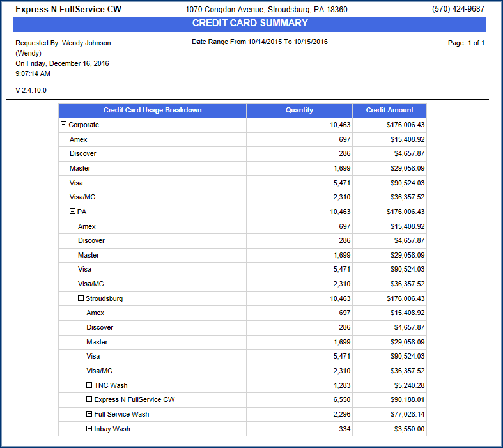This screenshot has width=503, height=448.
Task: Click the Credit Card Usage Breakdown header
Action: (x=152, y=110)
